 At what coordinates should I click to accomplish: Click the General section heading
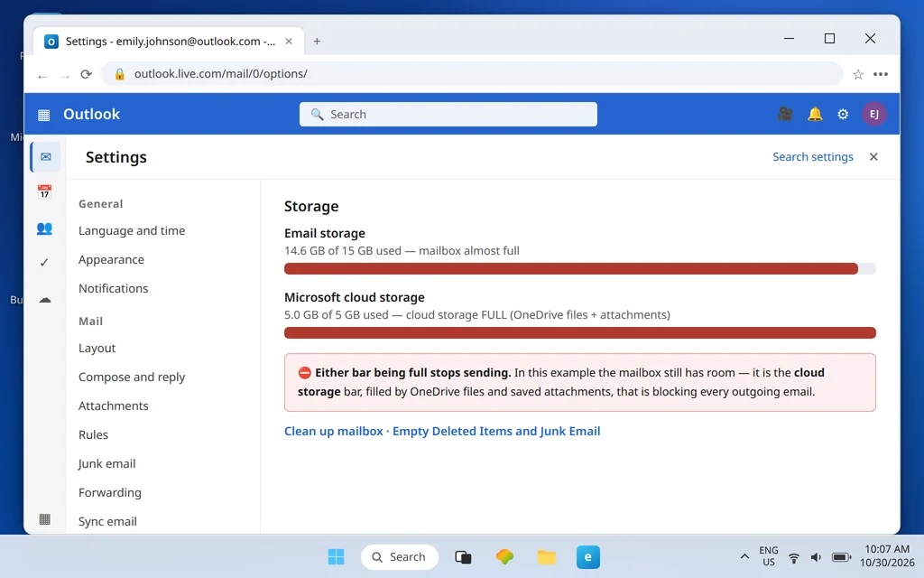pos(101,203)
